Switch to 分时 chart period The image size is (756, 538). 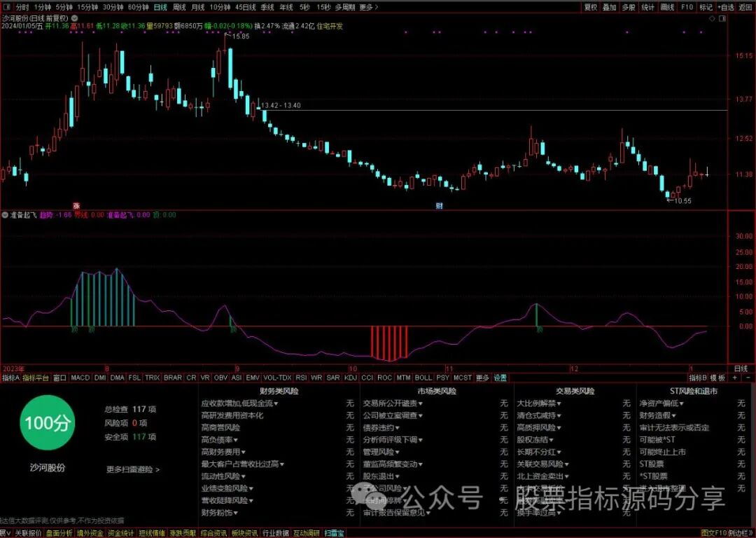click(x=22, y=7)
